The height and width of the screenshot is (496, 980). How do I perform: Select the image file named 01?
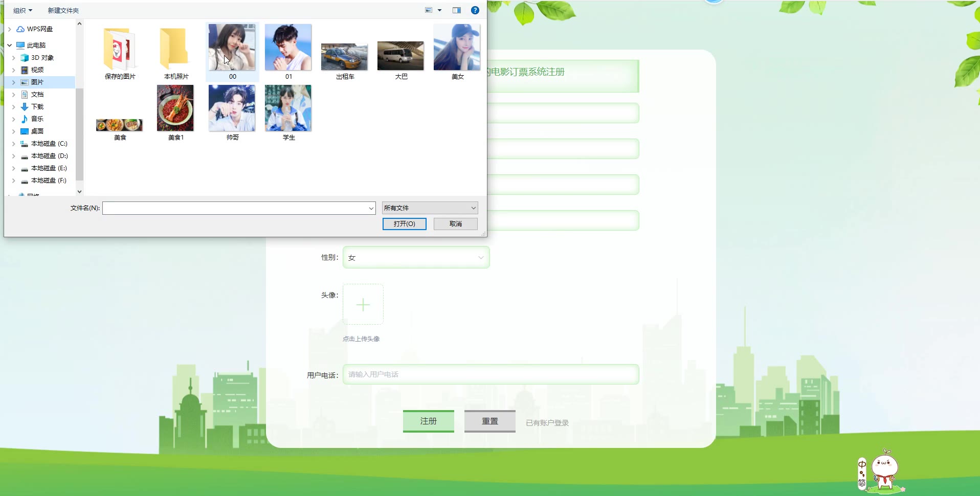[x=288, y=53]
